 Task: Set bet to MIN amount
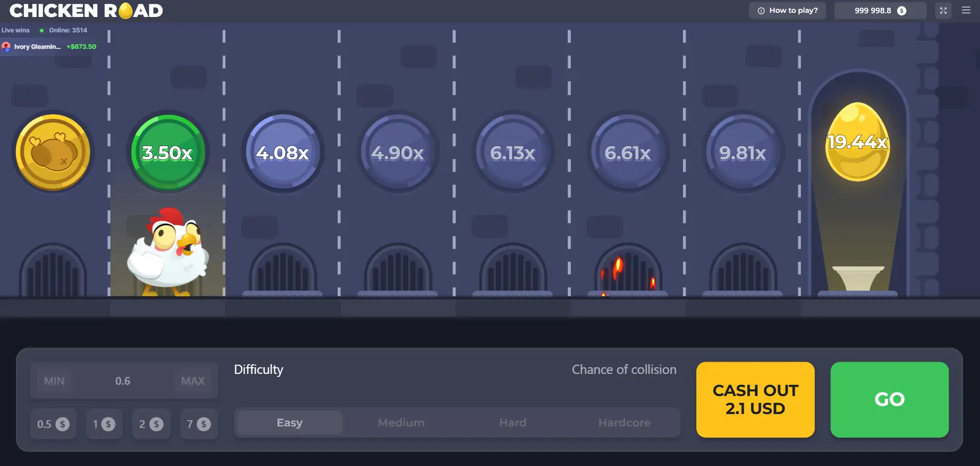(54, 381)
